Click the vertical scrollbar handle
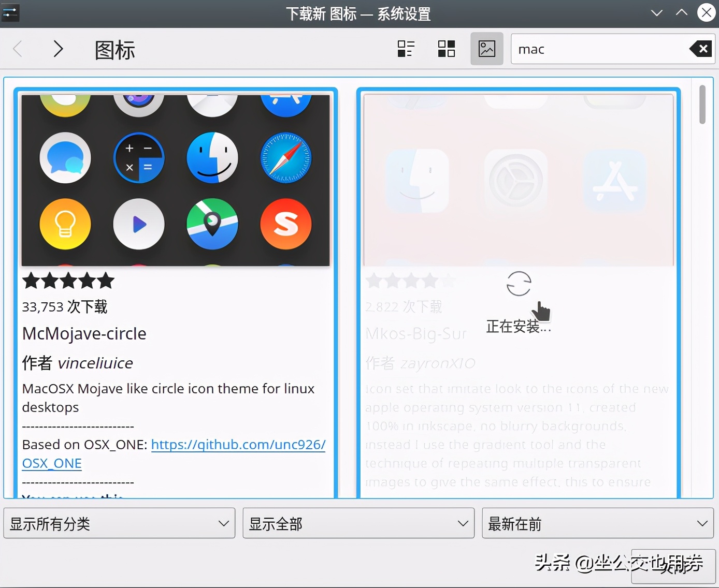Image resolution: width=719 pixels, height=588 pixels. point(702,105)
